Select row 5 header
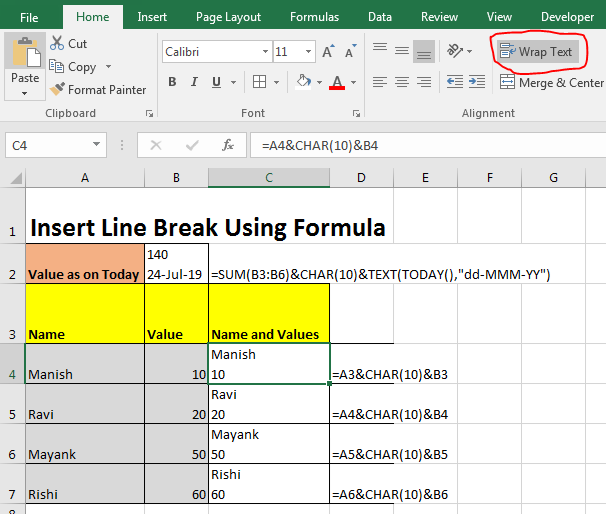 [x=12, y=404]
